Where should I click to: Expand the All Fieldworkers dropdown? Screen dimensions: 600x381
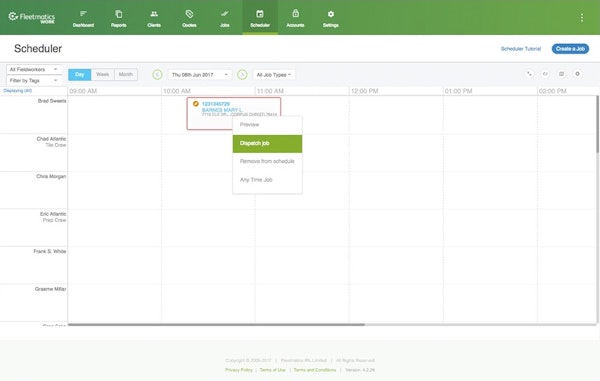tap(34, 70)
